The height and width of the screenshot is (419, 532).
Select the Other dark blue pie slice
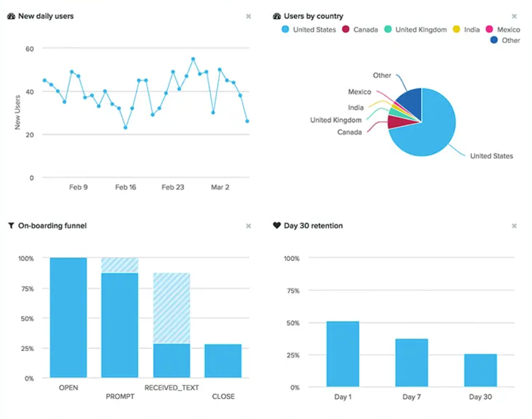412,102
